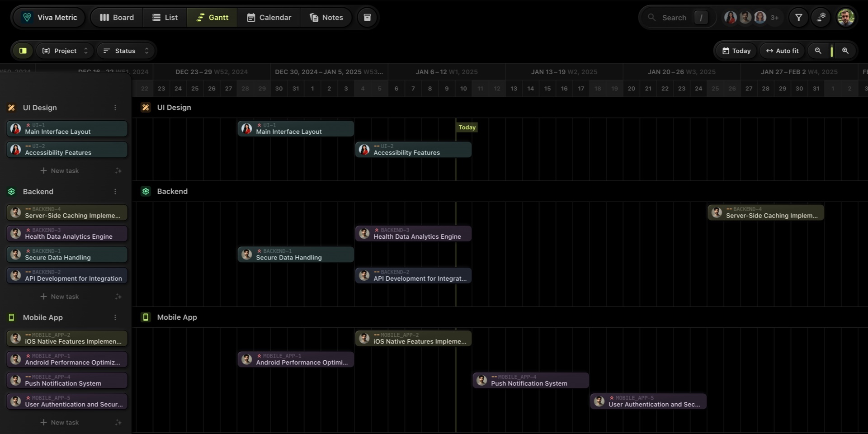The height and width of the screenshot is (434, 868).
Task: Click the Backend project gear icon
Action: coord(11,192)
